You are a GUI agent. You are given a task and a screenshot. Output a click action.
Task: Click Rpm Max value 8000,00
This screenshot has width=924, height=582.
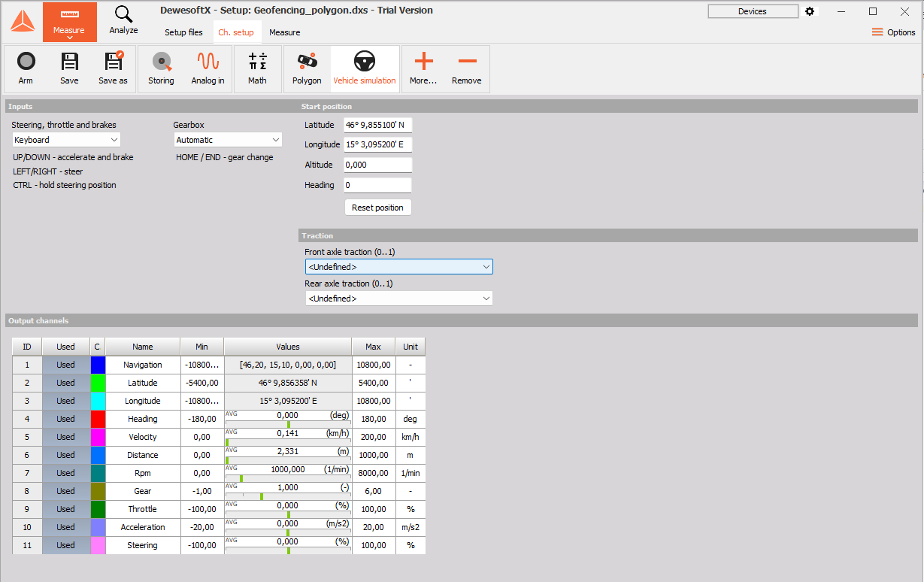tap(374, 473)
